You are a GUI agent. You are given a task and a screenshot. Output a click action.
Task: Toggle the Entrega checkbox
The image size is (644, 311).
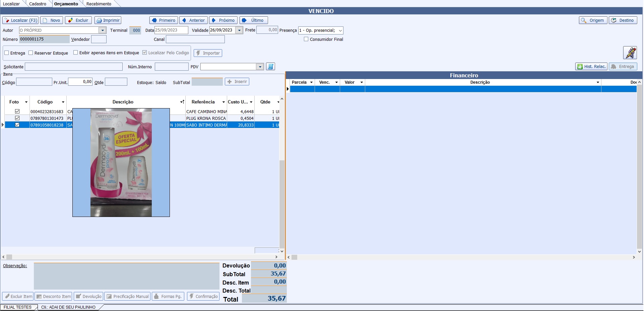click(7, 53)
